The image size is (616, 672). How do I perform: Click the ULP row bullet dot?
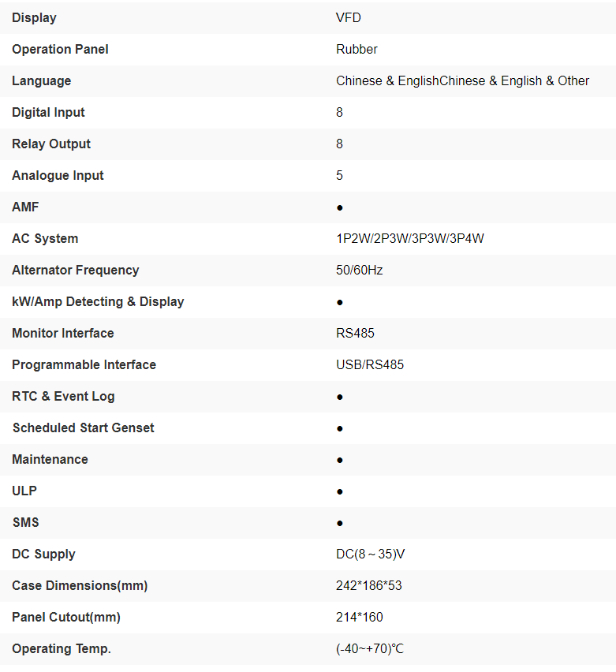click(x=340, y=491)
